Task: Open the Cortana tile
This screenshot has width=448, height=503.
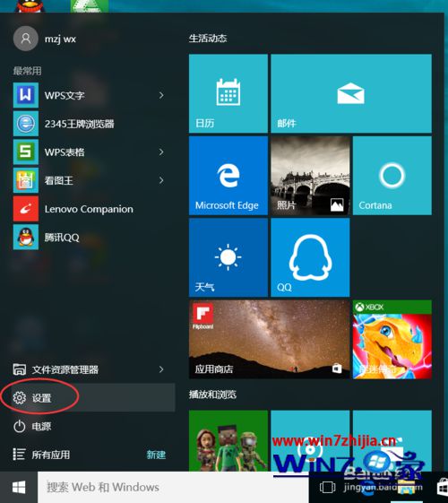Action: [x=392, y=176]
